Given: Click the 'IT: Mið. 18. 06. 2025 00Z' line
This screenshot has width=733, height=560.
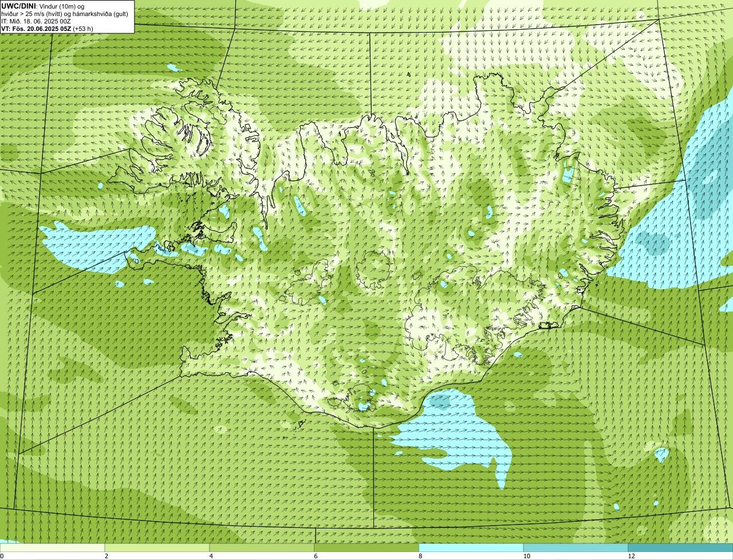Looking at the screenshot, I should click(36, 21).
